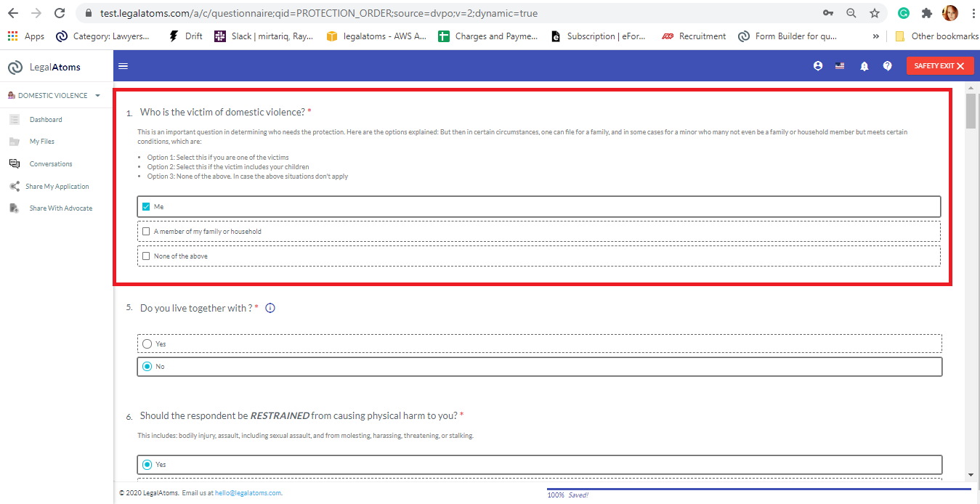Image resolution: width=980 pixels, height=504 pixels.
Task: Open Conversations in sidebar
Action: 51,164
